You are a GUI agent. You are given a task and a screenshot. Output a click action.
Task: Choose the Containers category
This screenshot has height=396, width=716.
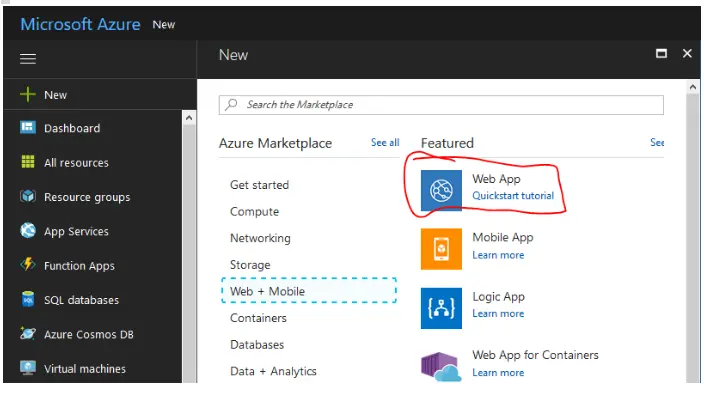pos(258,318)
